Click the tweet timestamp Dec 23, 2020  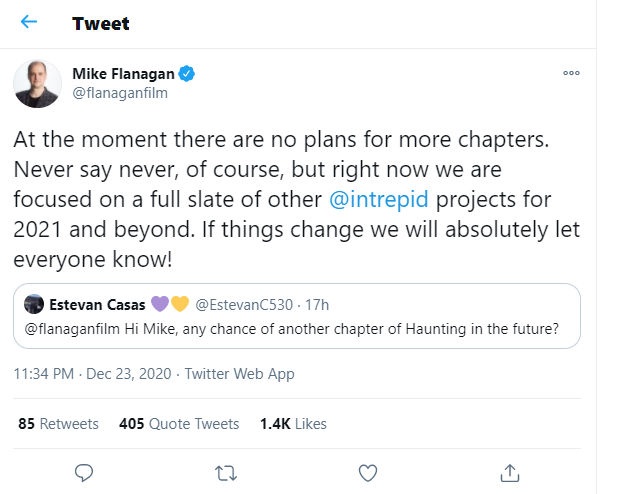click(132, 374)
